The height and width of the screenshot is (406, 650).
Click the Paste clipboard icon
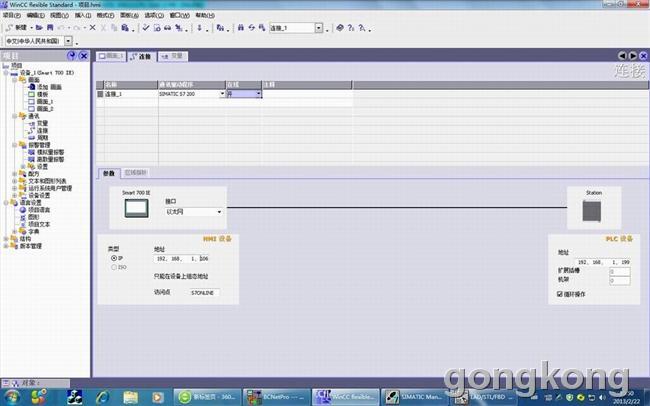click(x=125, y=28)
